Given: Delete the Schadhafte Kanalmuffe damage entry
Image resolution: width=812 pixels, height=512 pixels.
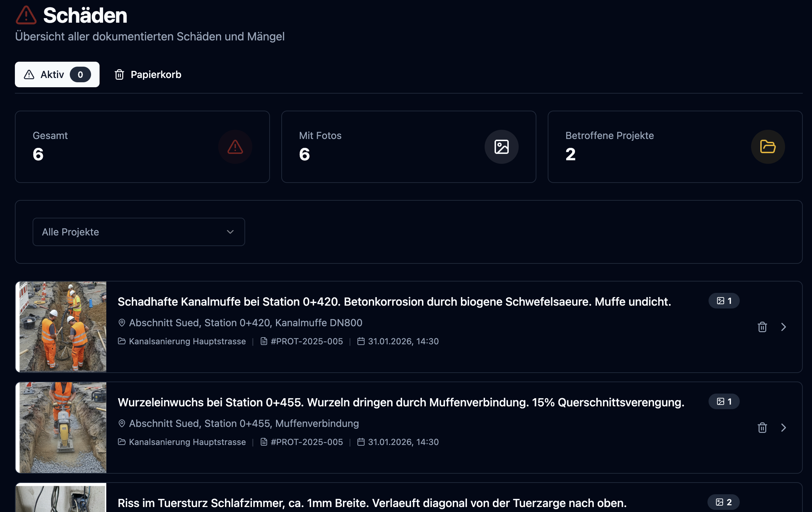Looking at the screenshot, I should 762,327.
